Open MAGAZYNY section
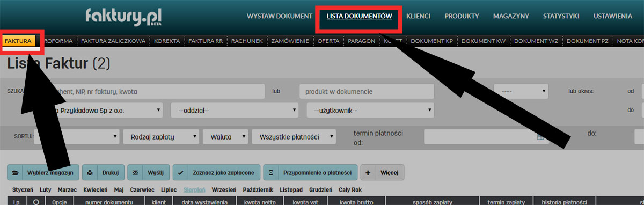Viewport: 644px width, 205px height. 511,16
